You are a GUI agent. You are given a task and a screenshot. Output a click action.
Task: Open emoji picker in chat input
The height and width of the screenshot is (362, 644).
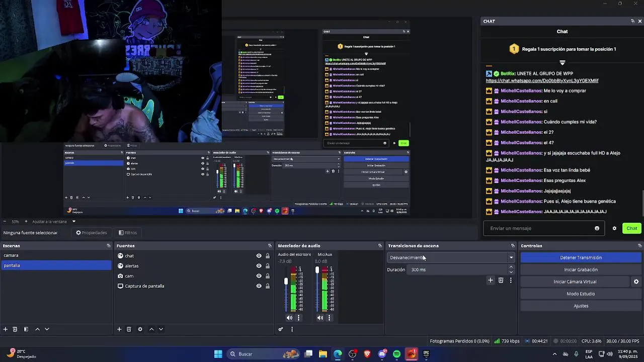coord(597,228)
